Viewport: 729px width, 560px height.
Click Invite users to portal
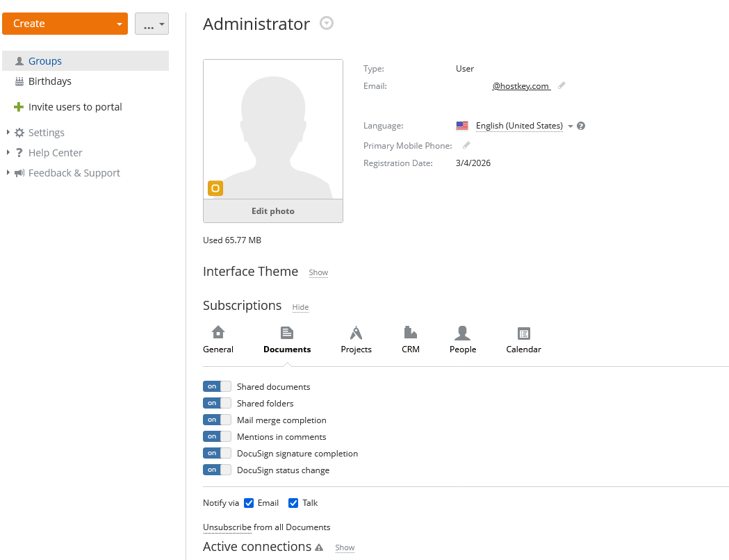point(75,107)
